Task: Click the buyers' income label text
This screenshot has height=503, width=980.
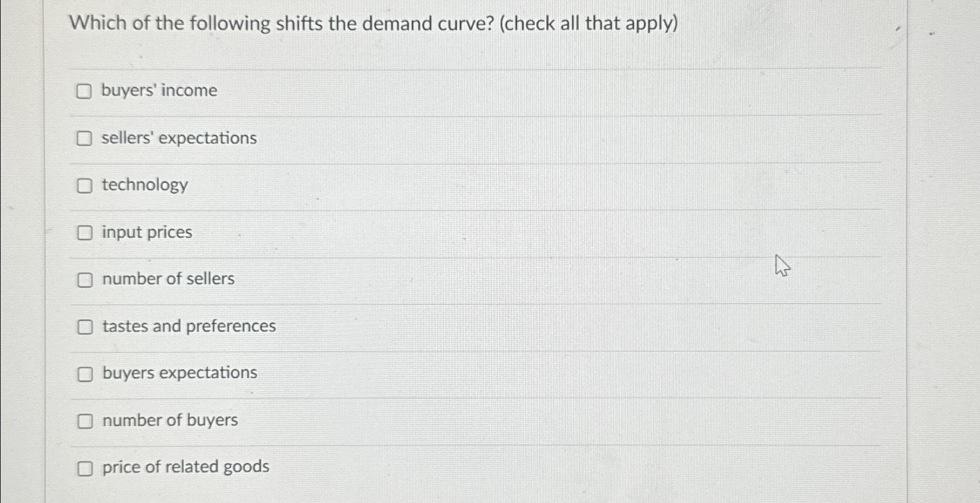Action: [158, 91]
